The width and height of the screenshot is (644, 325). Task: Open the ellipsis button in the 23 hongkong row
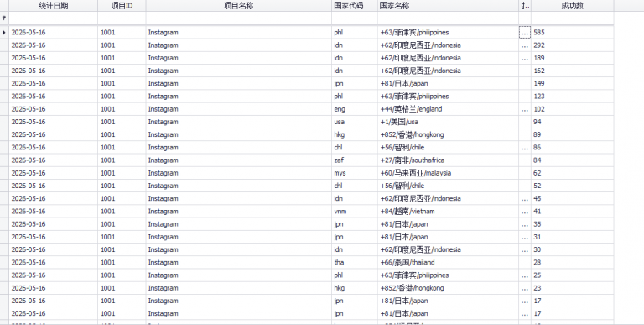pyautogui.click(x=525, y=288)
